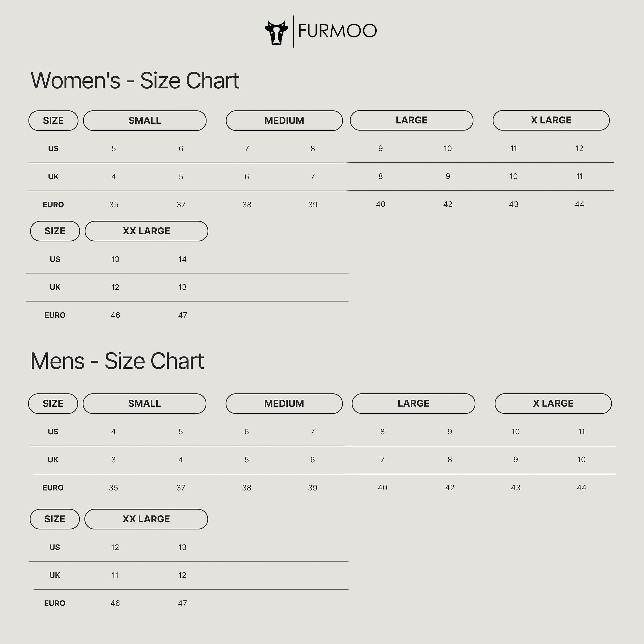Click the SIZE pill beside women's XX LARGE

[55, 231]
